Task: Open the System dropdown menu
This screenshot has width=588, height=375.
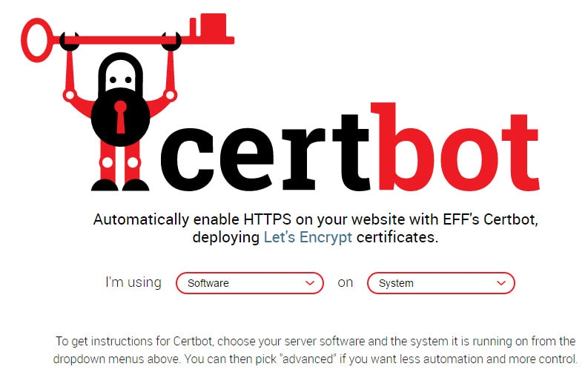Action: [441, 283]
